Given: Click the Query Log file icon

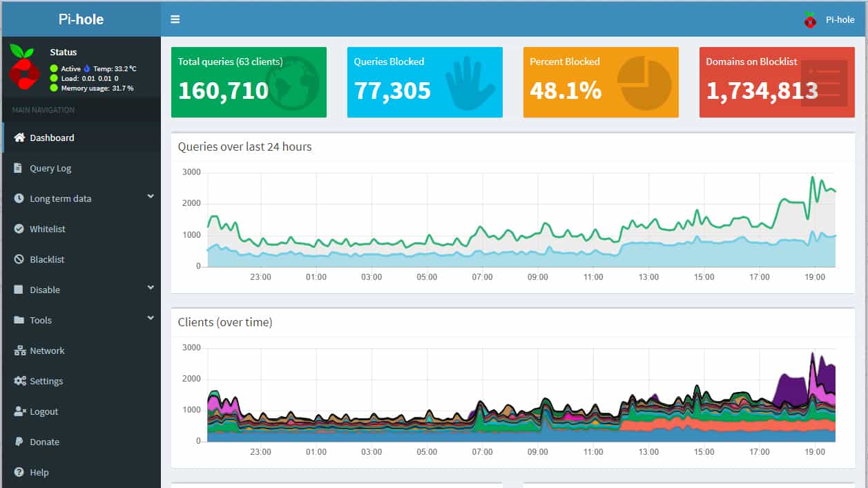Looking at the screenshot, I should coord(19,168).
